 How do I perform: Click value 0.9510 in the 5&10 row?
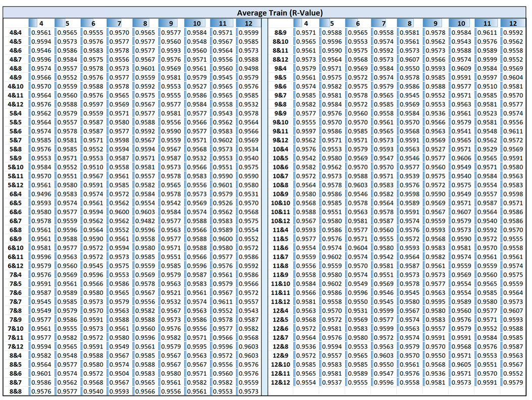point(93,167)
